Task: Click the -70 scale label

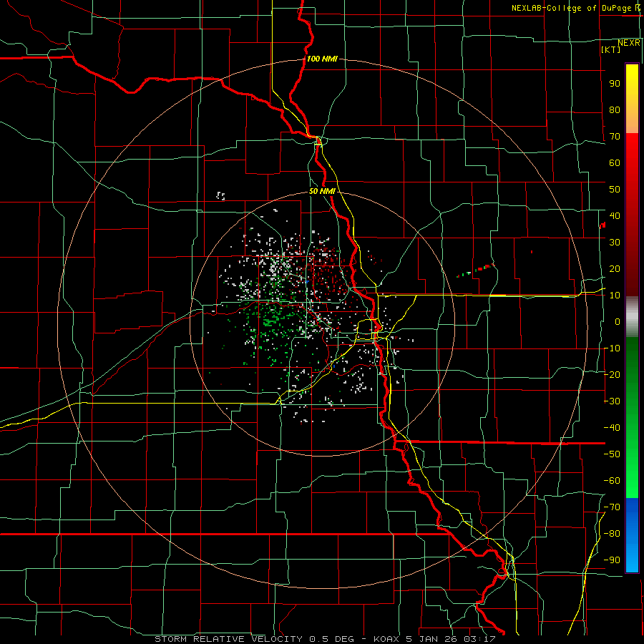Action: point(612,507)
